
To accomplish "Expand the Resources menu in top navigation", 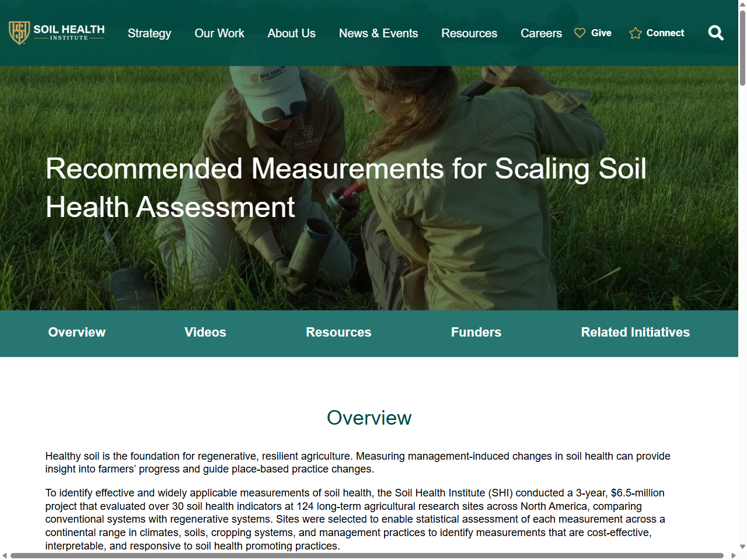I will click(x=469, y=33).
